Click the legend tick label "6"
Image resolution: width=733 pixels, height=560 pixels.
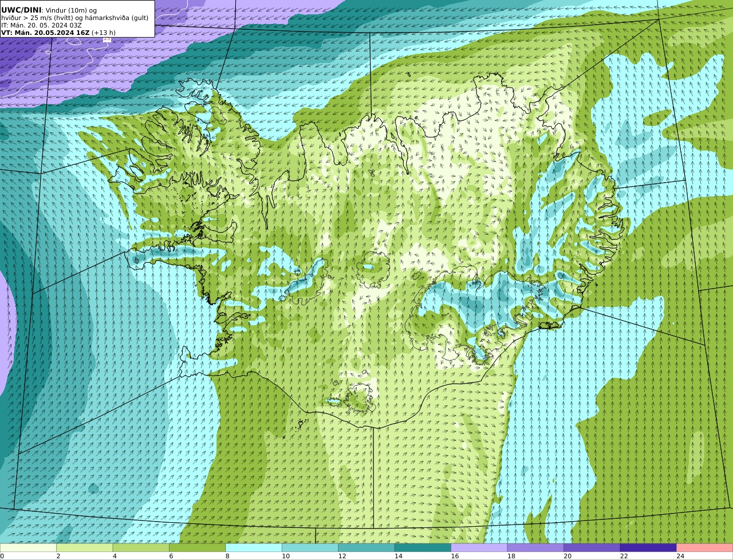tap(171, 556)
